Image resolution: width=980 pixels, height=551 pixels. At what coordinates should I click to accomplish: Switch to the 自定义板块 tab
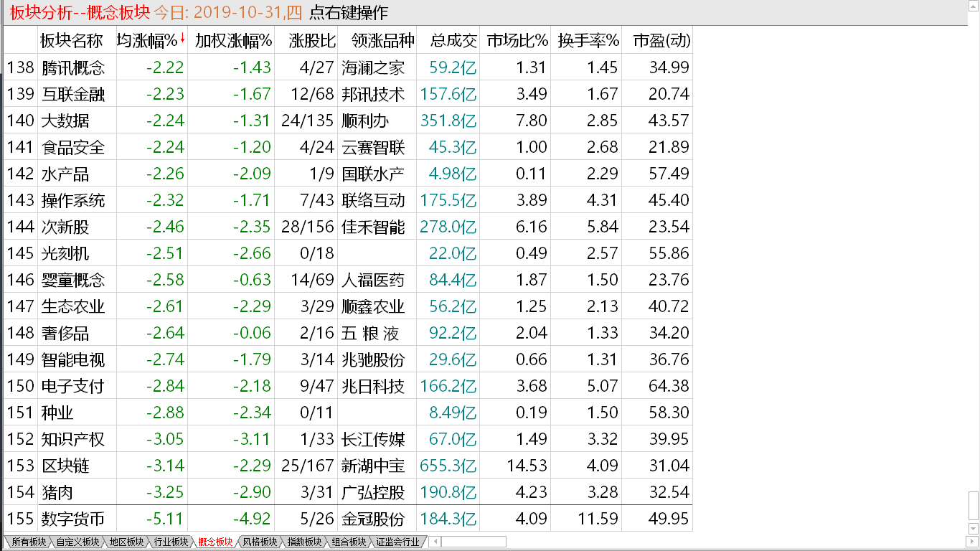(77, 542)
